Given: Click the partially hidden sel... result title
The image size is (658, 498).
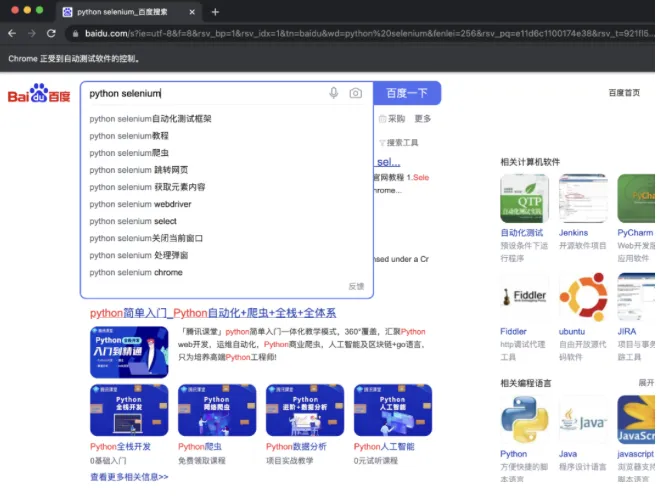Looking at the screenshot, I should coord(388,162).
